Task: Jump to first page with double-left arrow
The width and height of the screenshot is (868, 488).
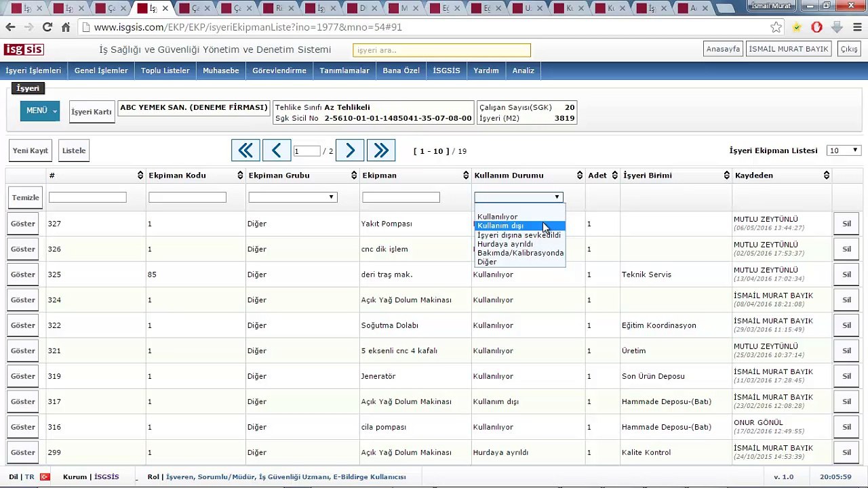Action: click(245, 150)
